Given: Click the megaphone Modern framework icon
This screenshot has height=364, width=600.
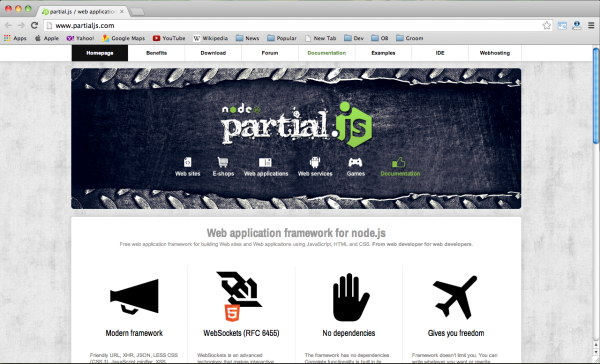Looking at the screenshot, I should (x=134, y=296).
